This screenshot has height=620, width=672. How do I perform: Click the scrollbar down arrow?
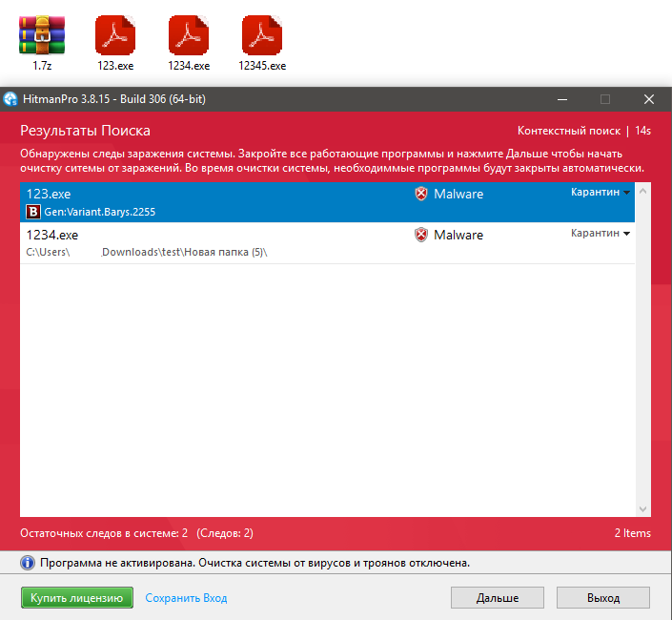pos(642,509)
